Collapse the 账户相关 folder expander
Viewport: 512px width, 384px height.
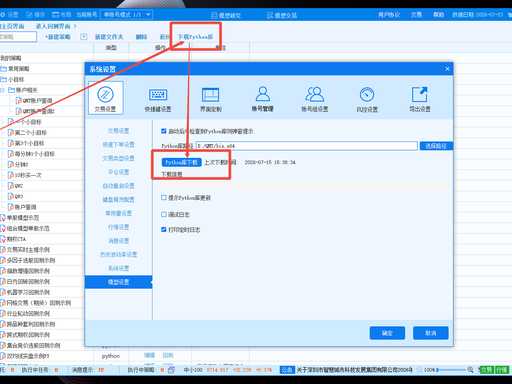click(2, 90)
